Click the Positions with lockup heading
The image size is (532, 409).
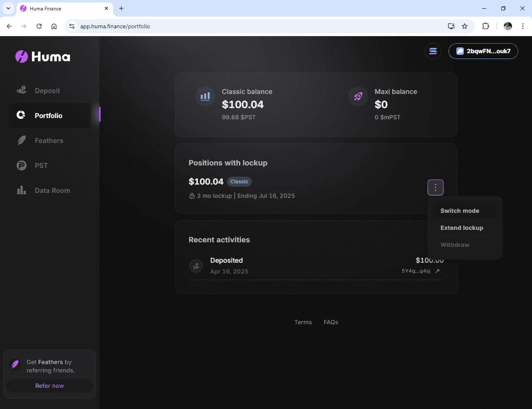(228, 163)
